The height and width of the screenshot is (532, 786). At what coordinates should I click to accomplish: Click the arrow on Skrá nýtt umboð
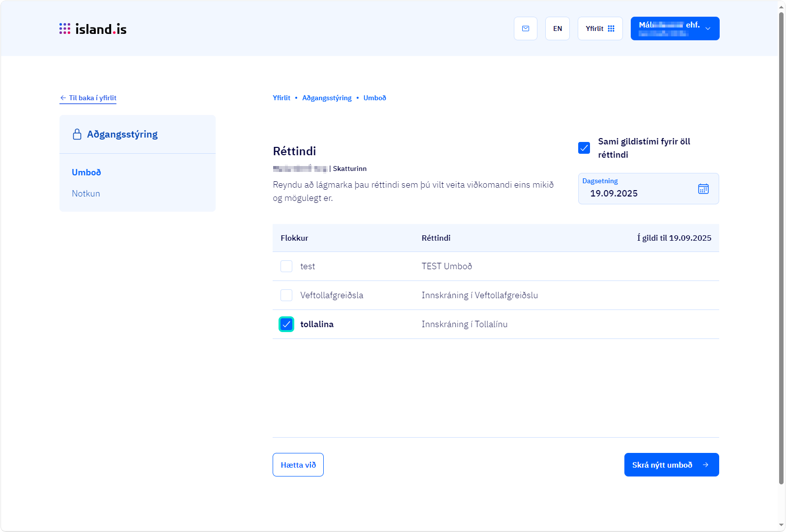click(705, 465)
